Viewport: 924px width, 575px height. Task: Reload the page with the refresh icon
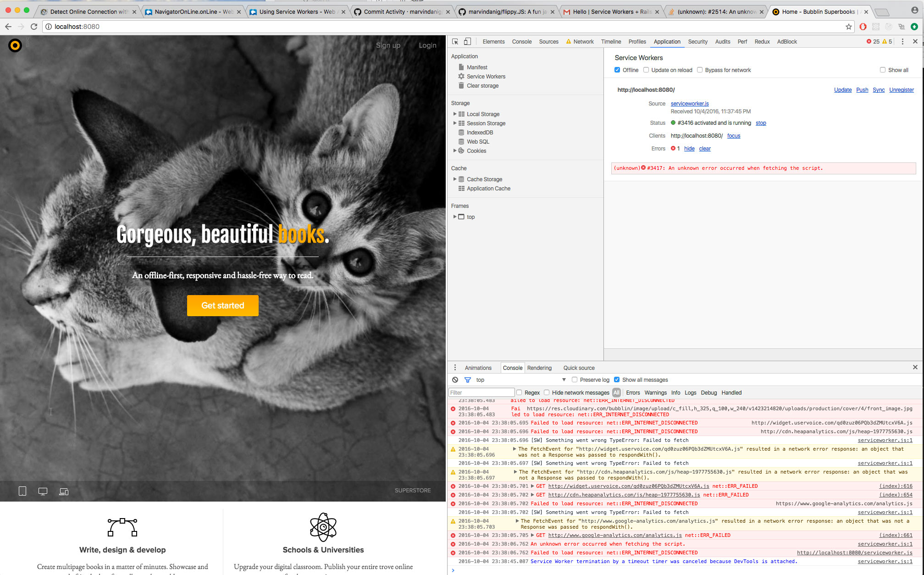34,27
